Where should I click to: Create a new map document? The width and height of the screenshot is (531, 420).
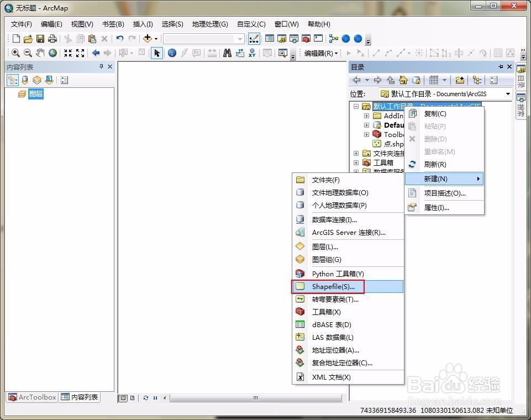pyautogui.click(x=16, y=39)
